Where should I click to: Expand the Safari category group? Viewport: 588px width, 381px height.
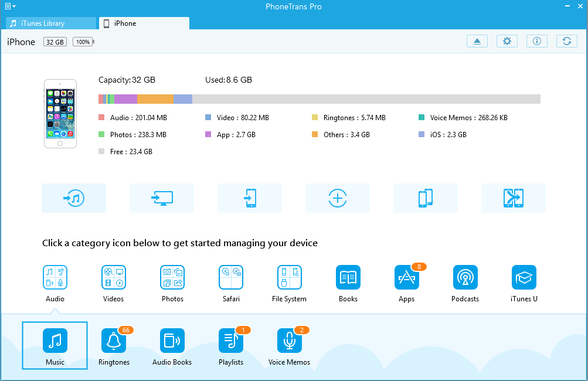point(231,277)
